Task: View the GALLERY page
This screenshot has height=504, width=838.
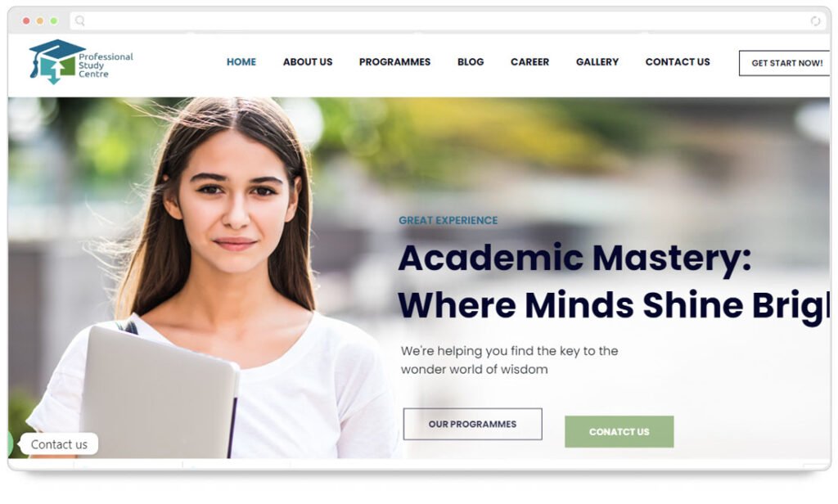Action: pos(597,62)
